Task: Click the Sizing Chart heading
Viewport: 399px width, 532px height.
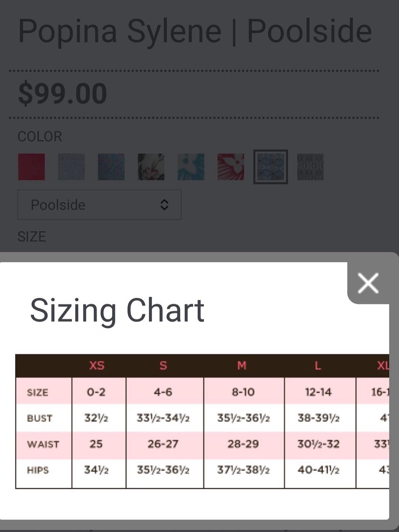Action: click(x=117, y=310)
